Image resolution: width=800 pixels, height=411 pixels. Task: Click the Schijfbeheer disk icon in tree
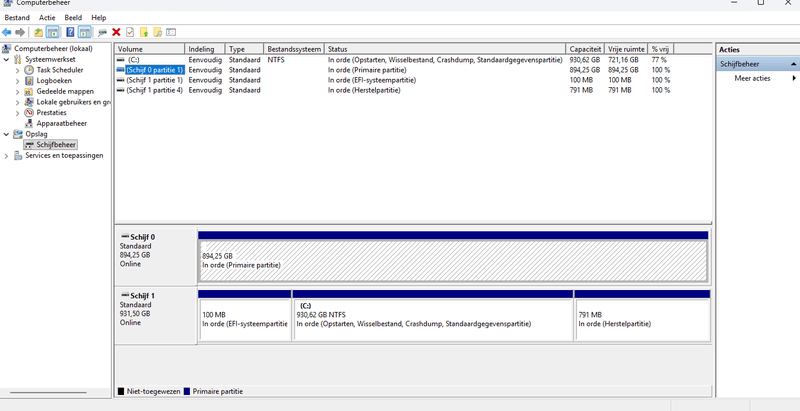click(30, 145)
